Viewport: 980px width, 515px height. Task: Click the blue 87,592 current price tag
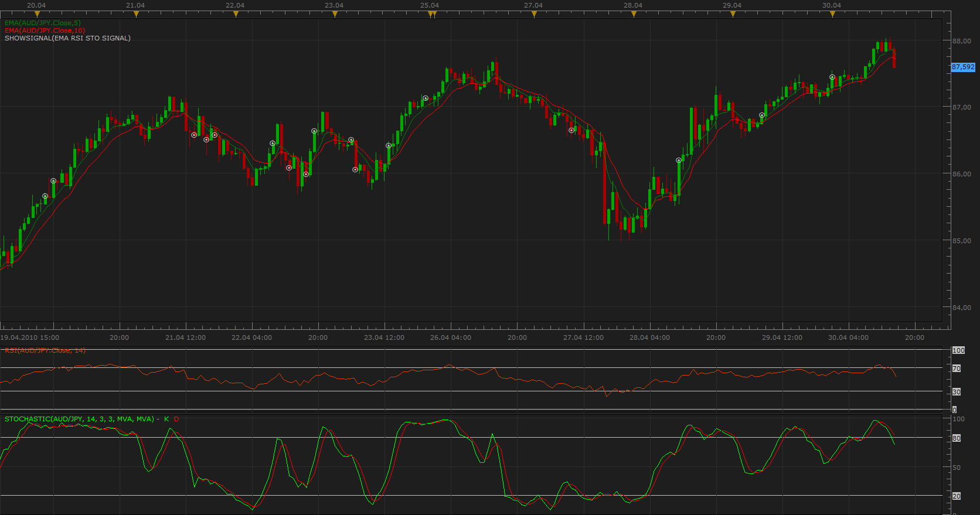[963, 67]
